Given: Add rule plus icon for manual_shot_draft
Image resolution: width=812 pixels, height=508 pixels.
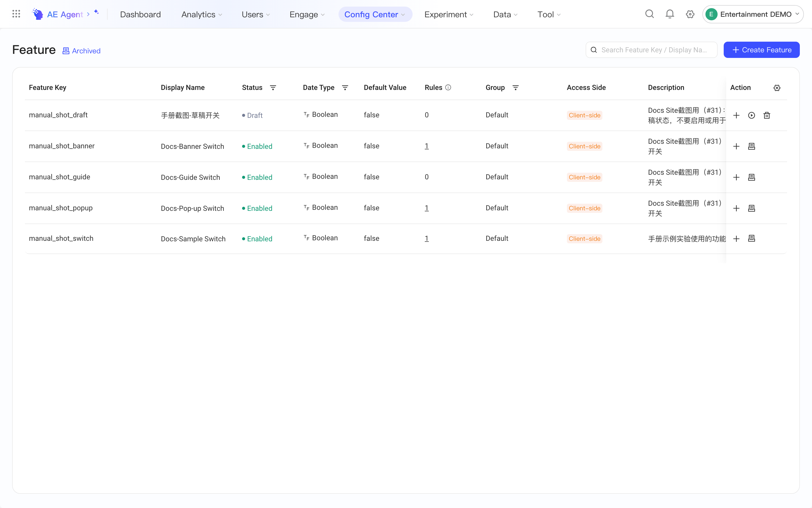Looking at the screenshot, I should coord(736,115).
